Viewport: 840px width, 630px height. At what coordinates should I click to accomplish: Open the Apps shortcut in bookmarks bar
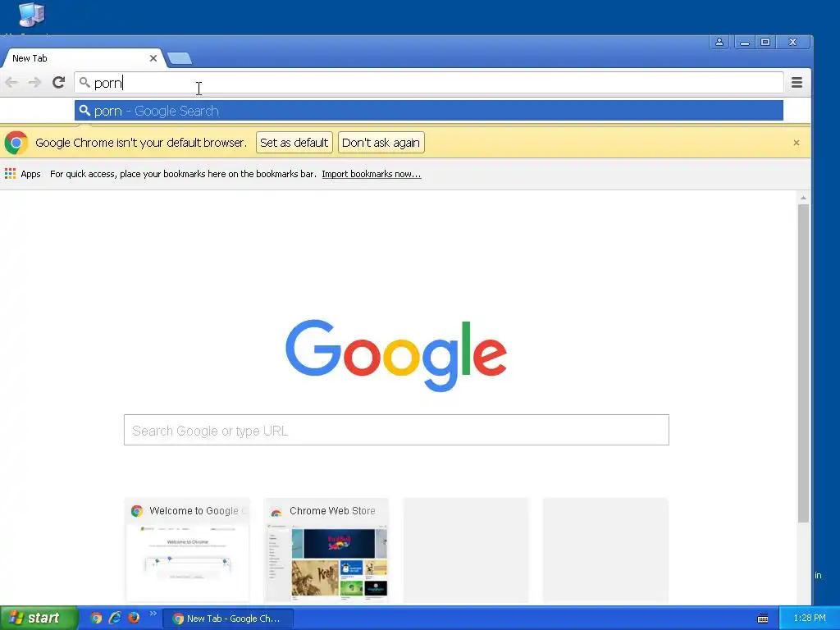point(22,174)
